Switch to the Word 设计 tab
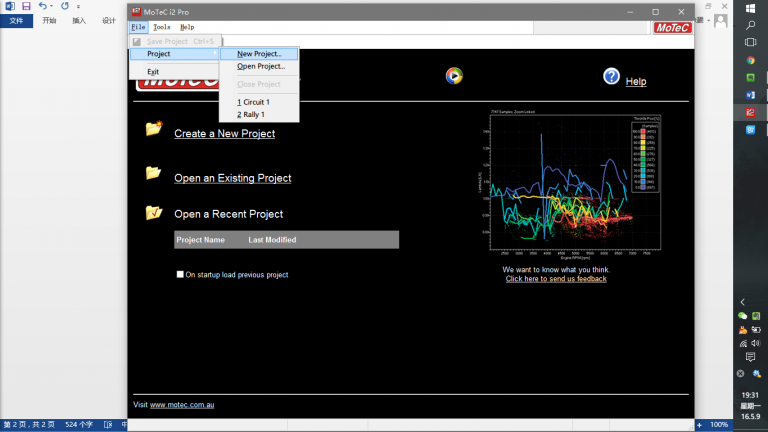Viewport: 768px width, 432px height. click(x=109, y=21)
